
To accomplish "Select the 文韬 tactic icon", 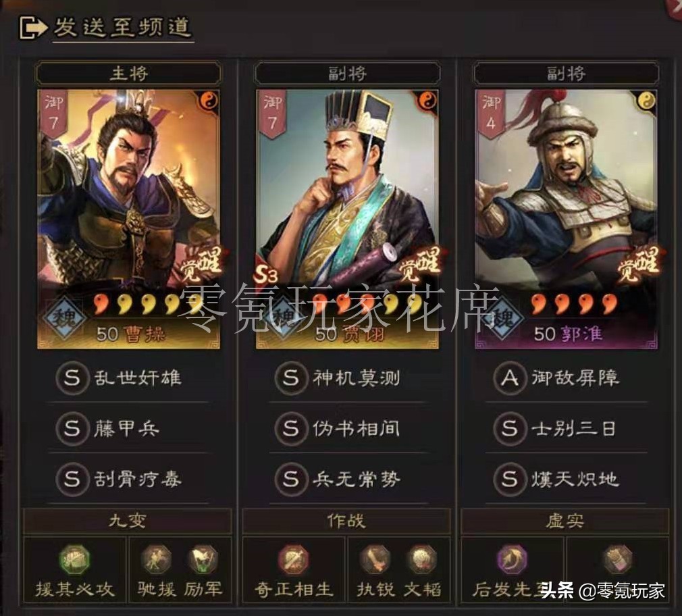I will click(421, 560).
